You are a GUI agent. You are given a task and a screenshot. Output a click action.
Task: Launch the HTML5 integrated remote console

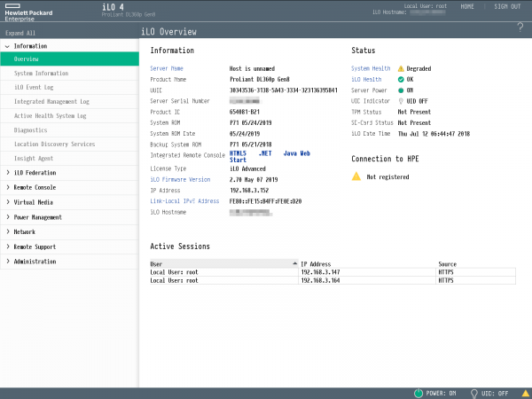click(x=239, y=153)
